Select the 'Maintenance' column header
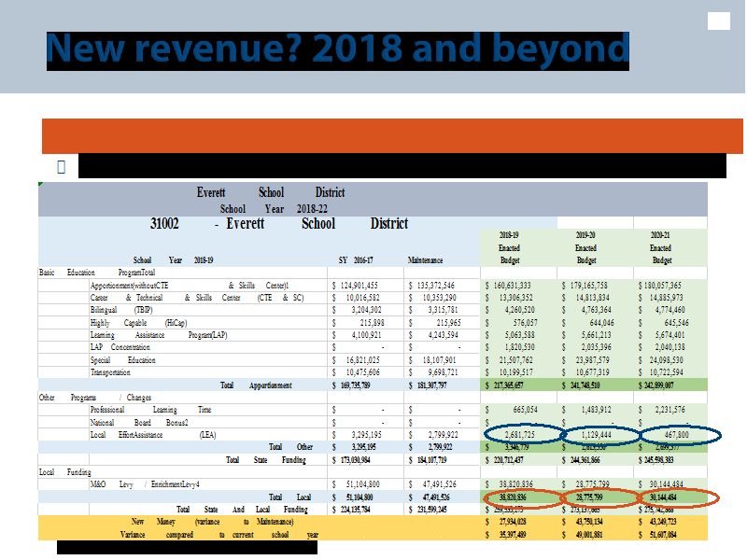The width and height of the screenshot is (747, 560). [x=426, y=260]
